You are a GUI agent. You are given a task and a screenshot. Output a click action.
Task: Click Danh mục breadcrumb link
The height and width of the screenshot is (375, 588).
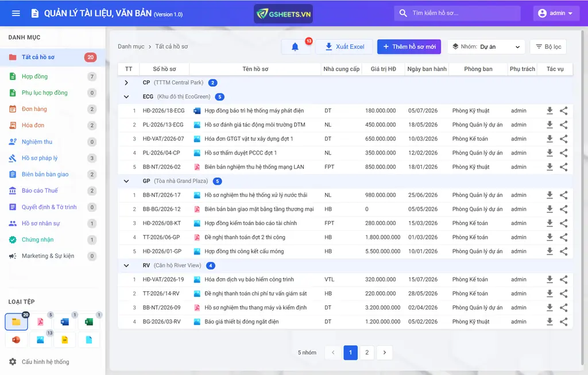[131, 47]
